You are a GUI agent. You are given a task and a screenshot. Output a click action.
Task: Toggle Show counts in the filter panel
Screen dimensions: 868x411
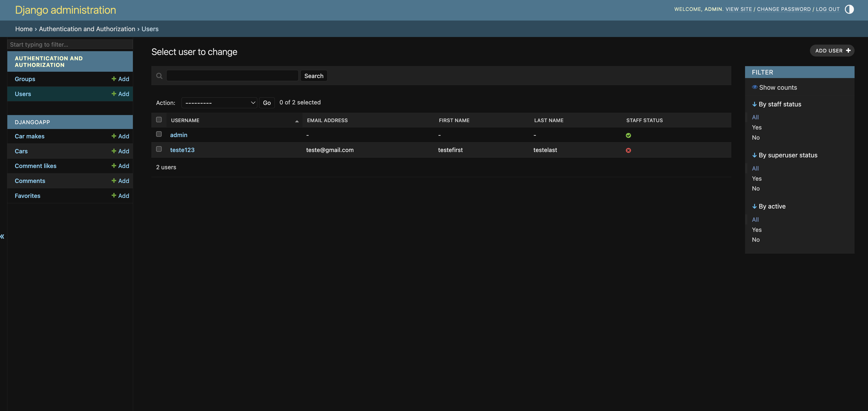coord(774,87)
